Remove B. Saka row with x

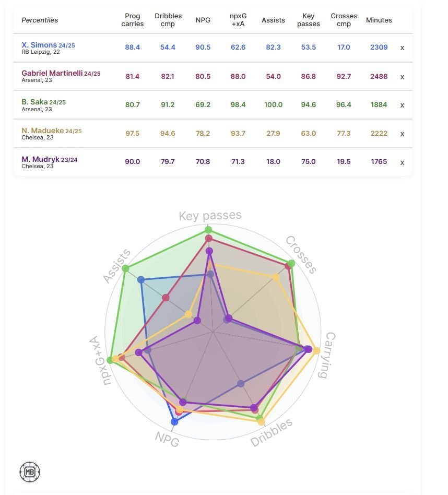(402, 105)
